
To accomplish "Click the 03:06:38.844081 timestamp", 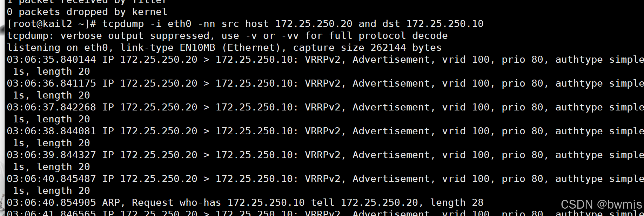I will (51, 131).
